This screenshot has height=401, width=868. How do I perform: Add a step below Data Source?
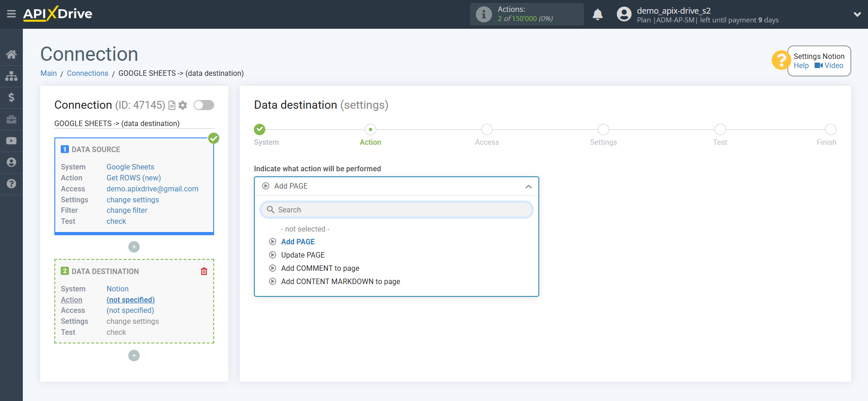tap(134, 247)
